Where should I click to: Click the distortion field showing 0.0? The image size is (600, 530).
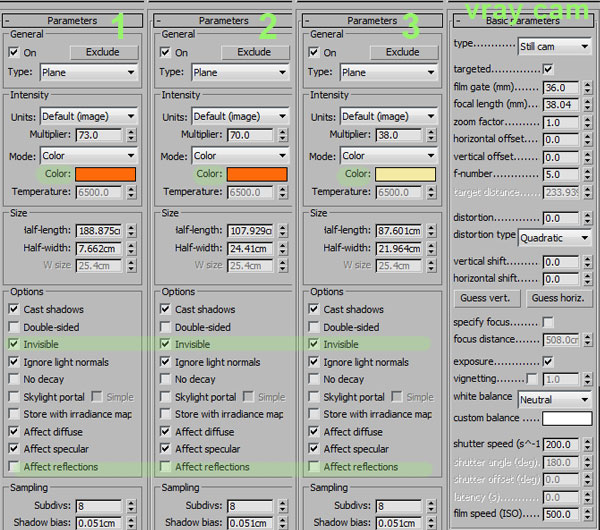coord(561,219)
